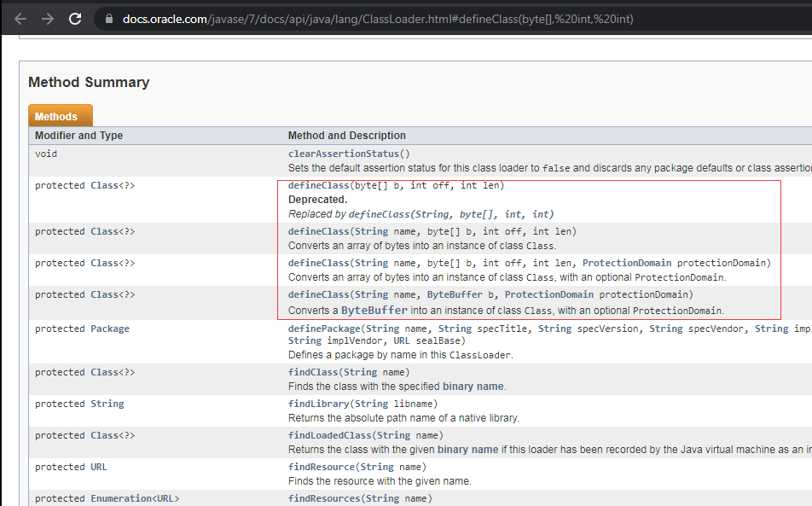812x506 pixels.
Task: Reload the page with refresh icon
Action: [75, 18]
